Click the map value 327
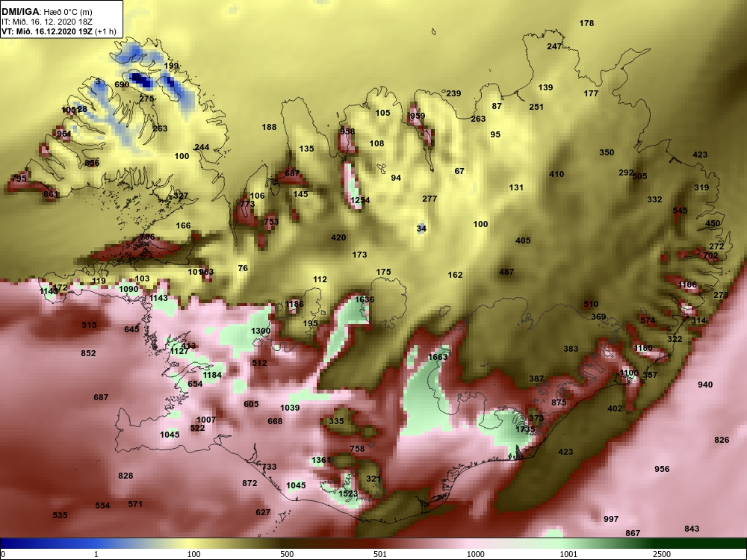Screen dimensions: 747x560 click(x=181, y=196)
